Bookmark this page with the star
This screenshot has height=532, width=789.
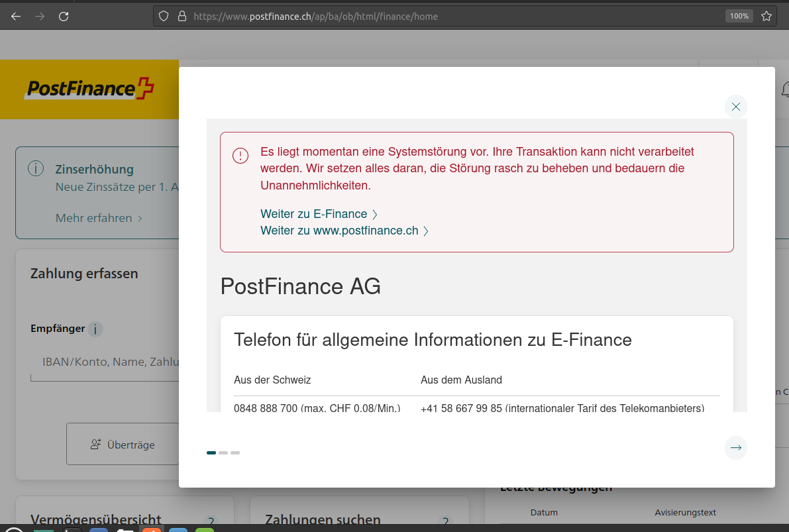pos(766,16)
